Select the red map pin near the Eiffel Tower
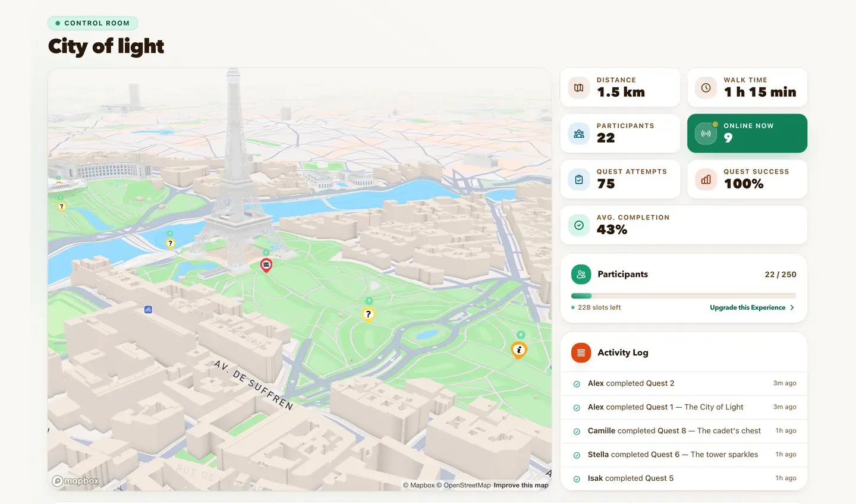The image size is (856, 504). click(x=266, y=265)
